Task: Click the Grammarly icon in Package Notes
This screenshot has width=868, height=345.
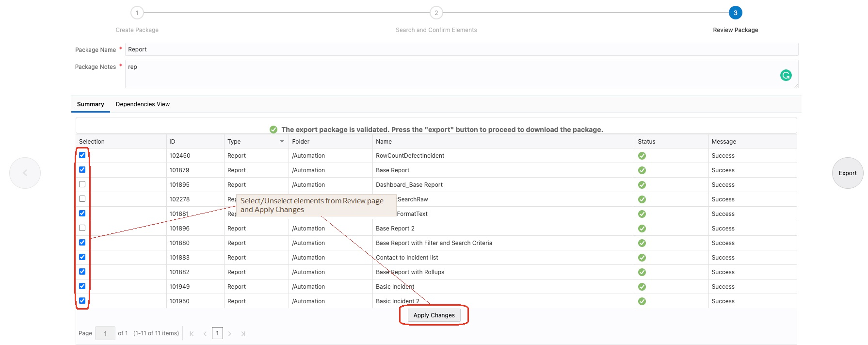Action: click(786, 75)
